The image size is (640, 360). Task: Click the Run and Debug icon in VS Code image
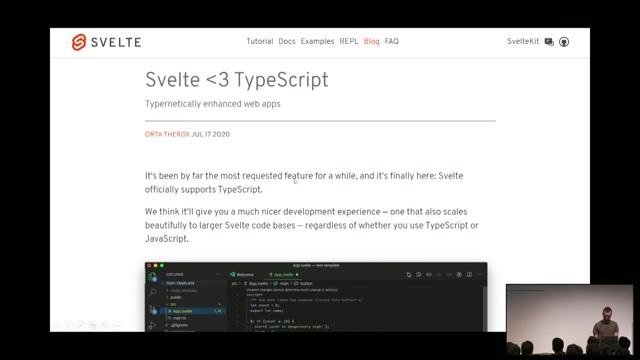tap(153, 325)
